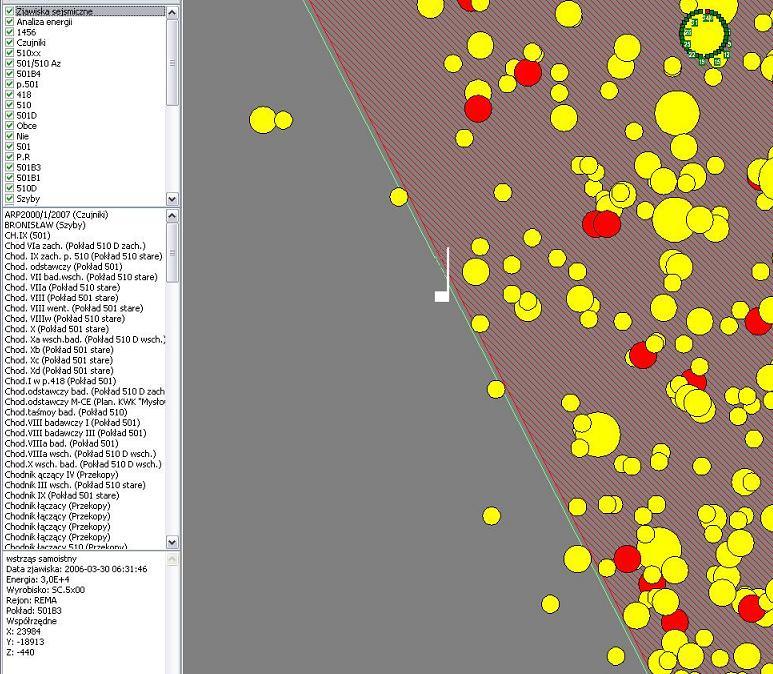
Task: Select ARP2000/1/2007 (Czujniki) in the list
Action: tap(56, 214)
